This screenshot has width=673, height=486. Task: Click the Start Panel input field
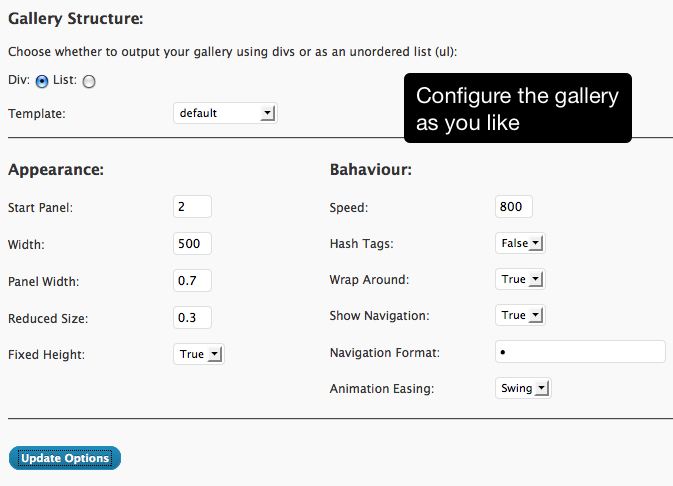pos(192,207)
